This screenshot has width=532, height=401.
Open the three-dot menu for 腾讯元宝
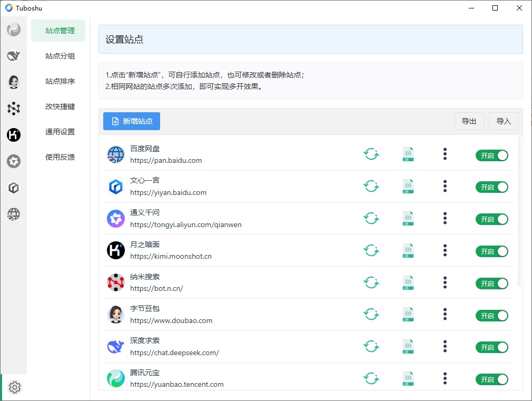[445, 379]
